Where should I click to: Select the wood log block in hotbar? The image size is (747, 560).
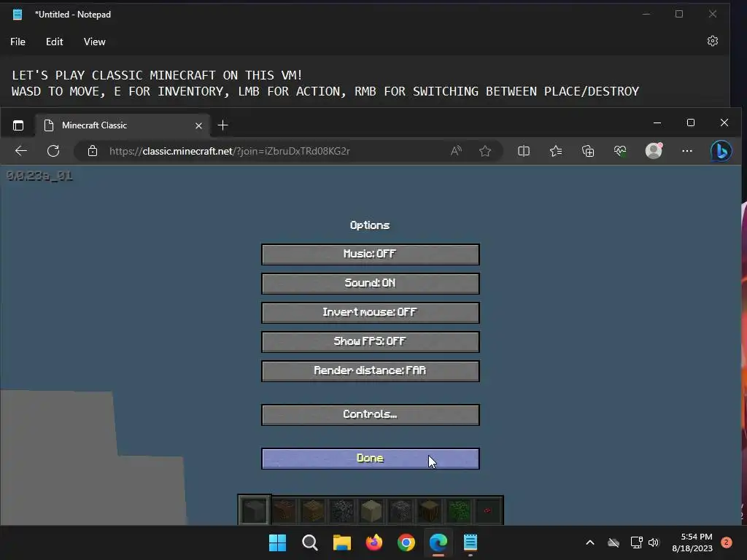tap(429, 510)
